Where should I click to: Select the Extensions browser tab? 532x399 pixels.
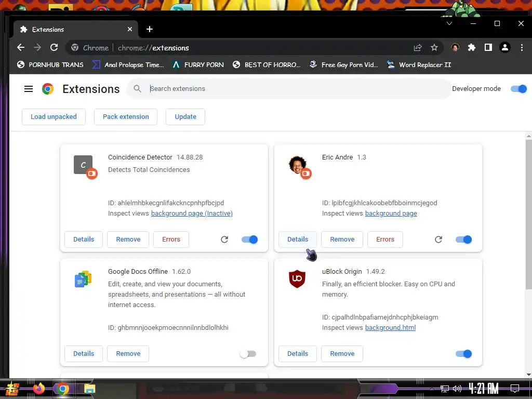coord(76,29)
